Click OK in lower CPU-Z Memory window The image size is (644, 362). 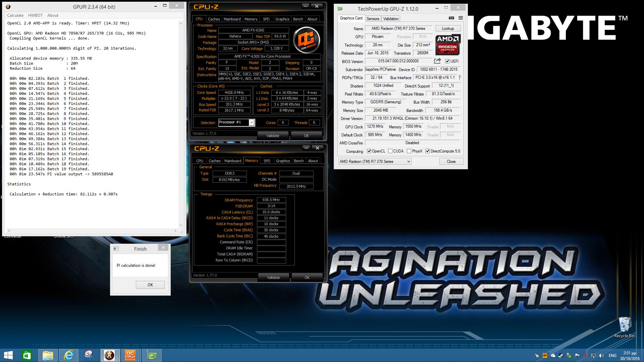click(307, 278)
